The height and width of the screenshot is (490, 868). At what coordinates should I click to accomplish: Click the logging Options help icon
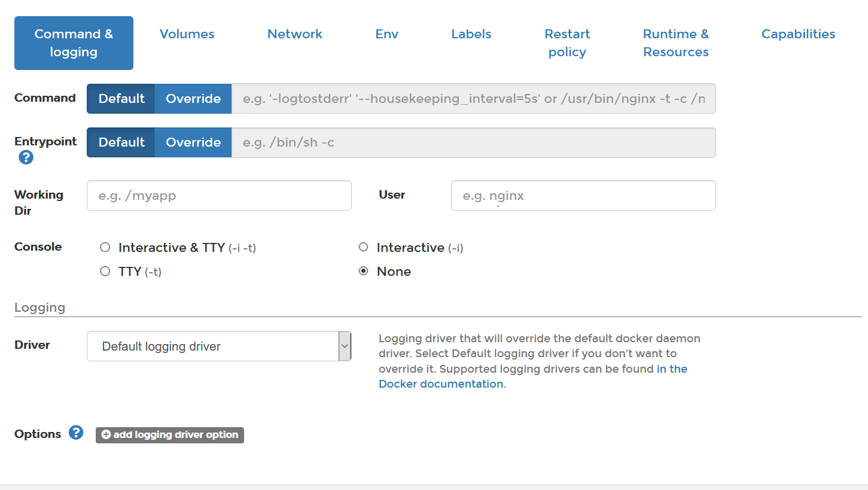click(x=76, y=433)
